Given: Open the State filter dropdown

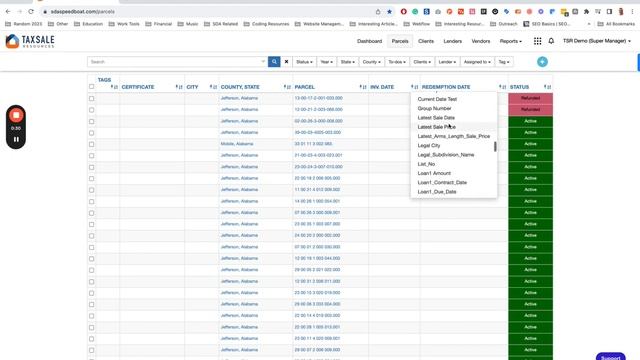Looking at the screenshot, I should [x=348, y=62].
